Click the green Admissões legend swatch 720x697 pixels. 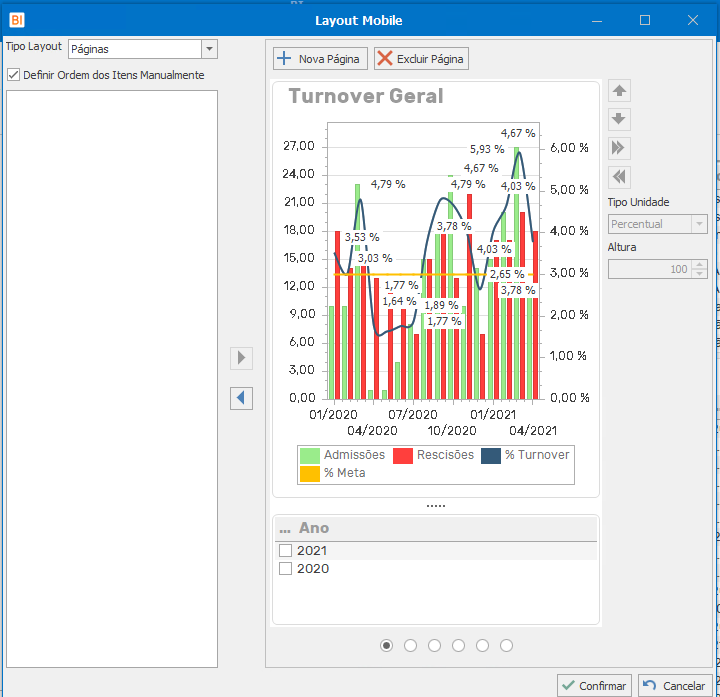(x=310, y=455)
